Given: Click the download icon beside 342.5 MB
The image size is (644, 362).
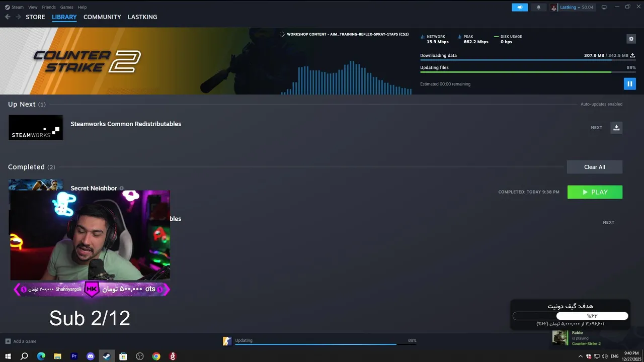Looking at the screenshot, I should point(632,55).
